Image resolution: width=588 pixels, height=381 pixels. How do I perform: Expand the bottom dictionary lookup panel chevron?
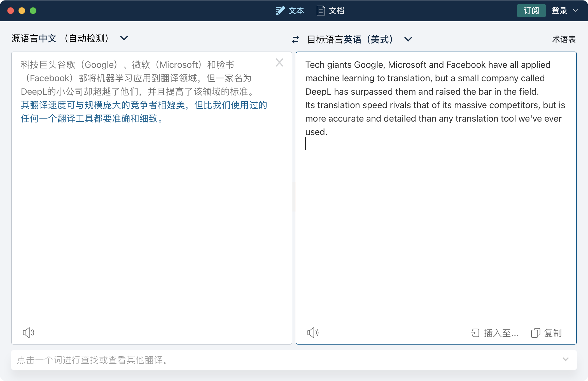coord(565,359)
